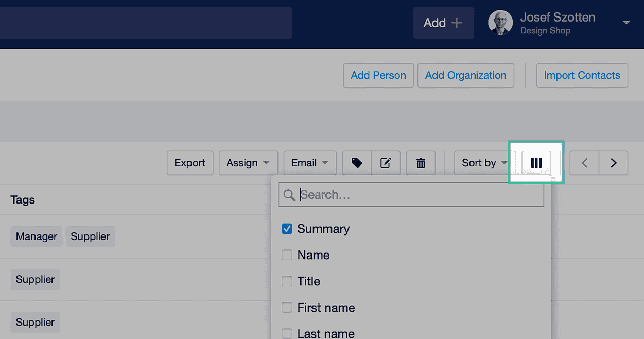
Task: Click the Tags column header
Action: [x=23, y=200]
